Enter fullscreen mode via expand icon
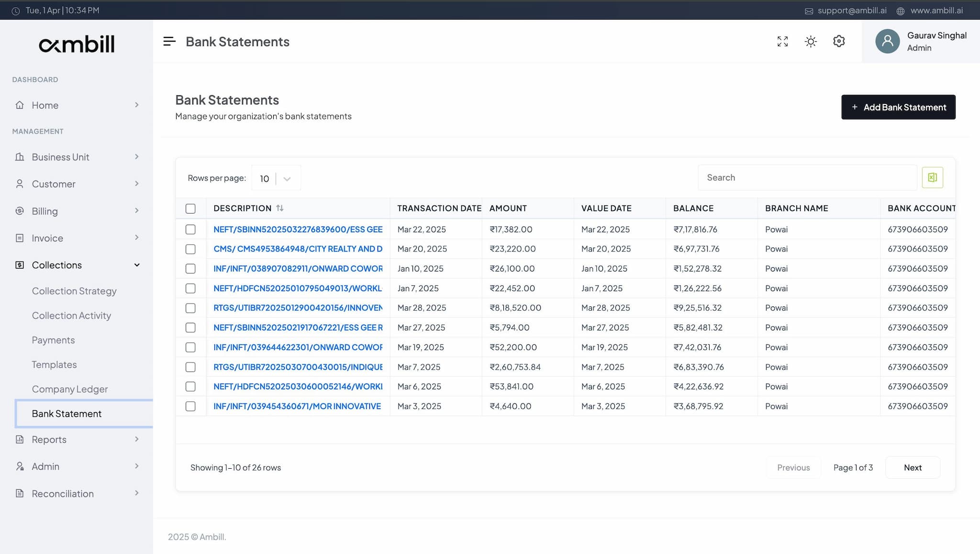The width and height of the screenshot is (980, 554). point(782,42)
